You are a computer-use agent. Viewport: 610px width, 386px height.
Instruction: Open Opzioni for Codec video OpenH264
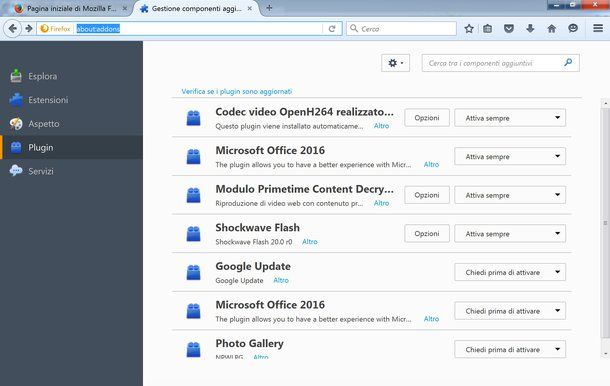pyautogui.click(x=427, y=118)
